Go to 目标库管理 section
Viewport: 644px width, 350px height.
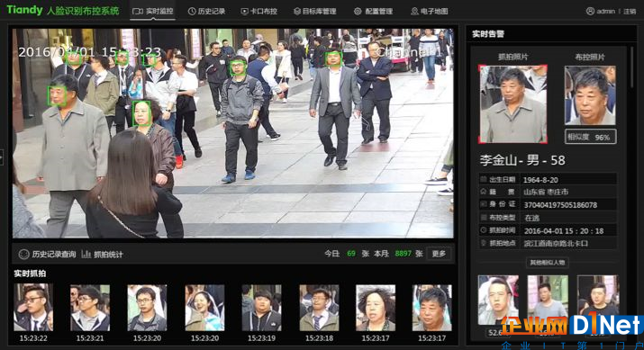315,11
